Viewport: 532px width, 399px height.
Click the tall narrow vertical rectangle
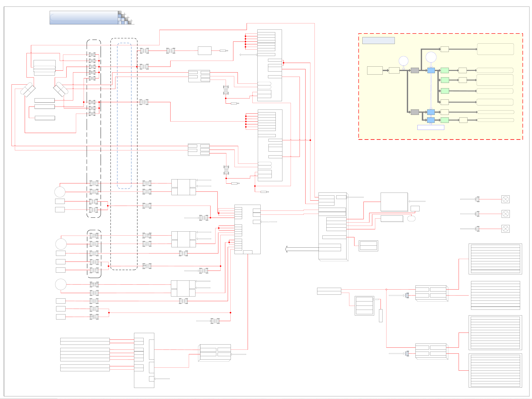click(380, 316)
